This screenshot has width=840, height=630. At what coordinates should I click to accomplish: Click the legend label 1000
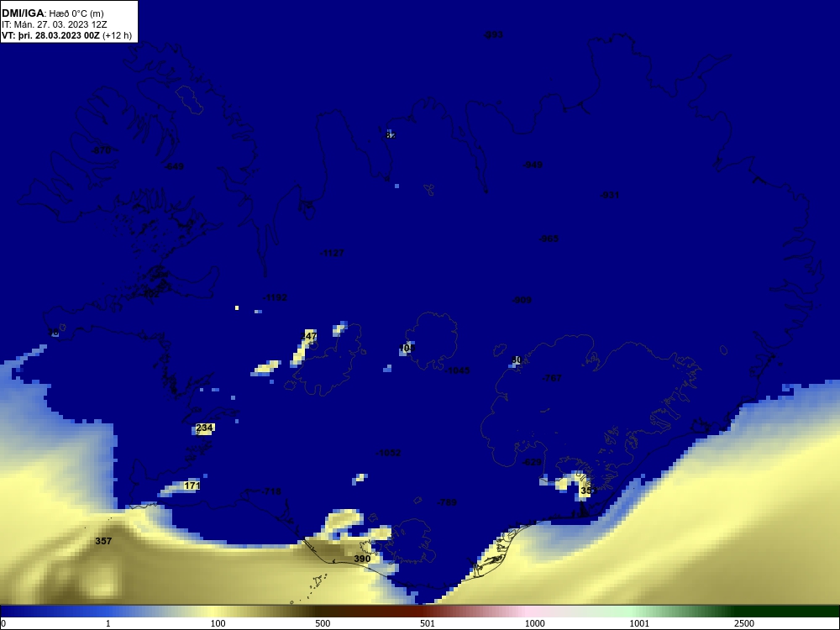point(534,623)
